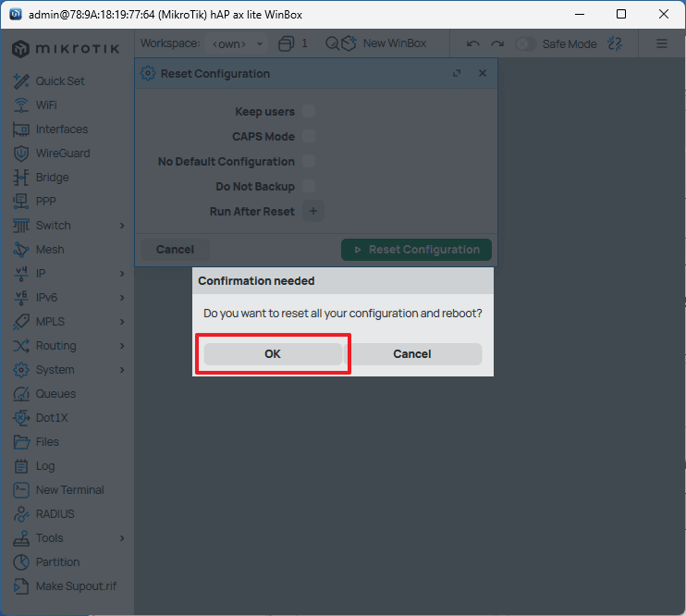Click the windows count icon in toolbar
The height and width of the screenshot is (616, 686).
coord(286,43)
